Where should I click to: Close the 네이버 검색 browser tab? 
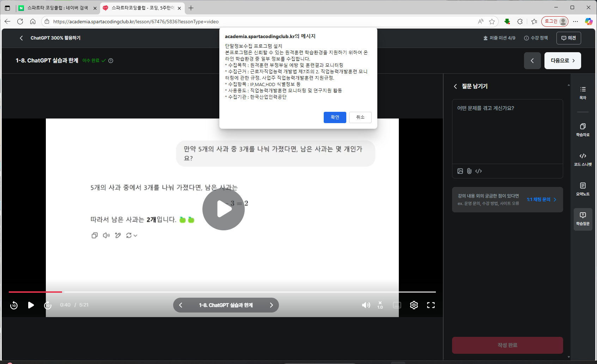pos(95,8)
